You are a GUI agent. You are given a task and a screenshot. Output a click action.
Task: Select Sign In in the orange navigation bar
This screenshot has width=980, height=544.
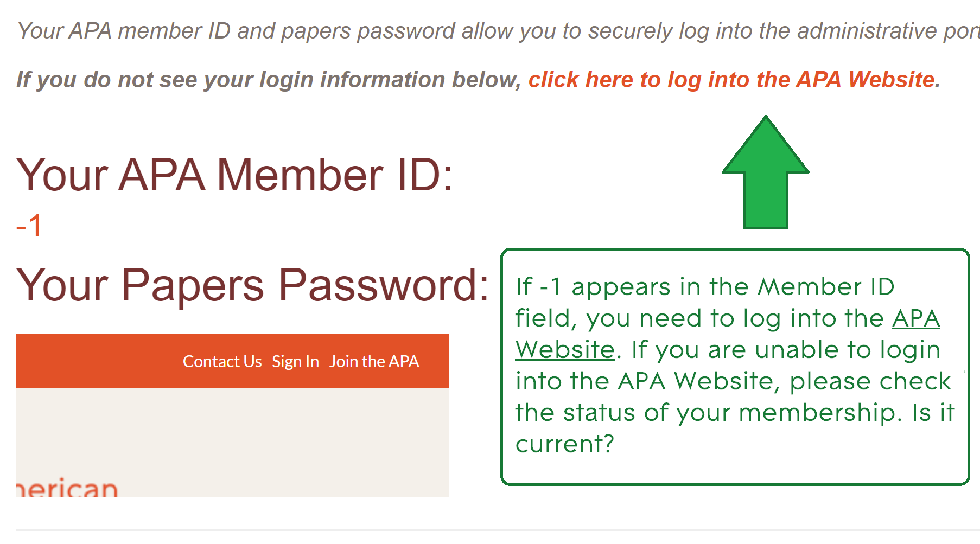pyautogui.click(x=295, y=361)
